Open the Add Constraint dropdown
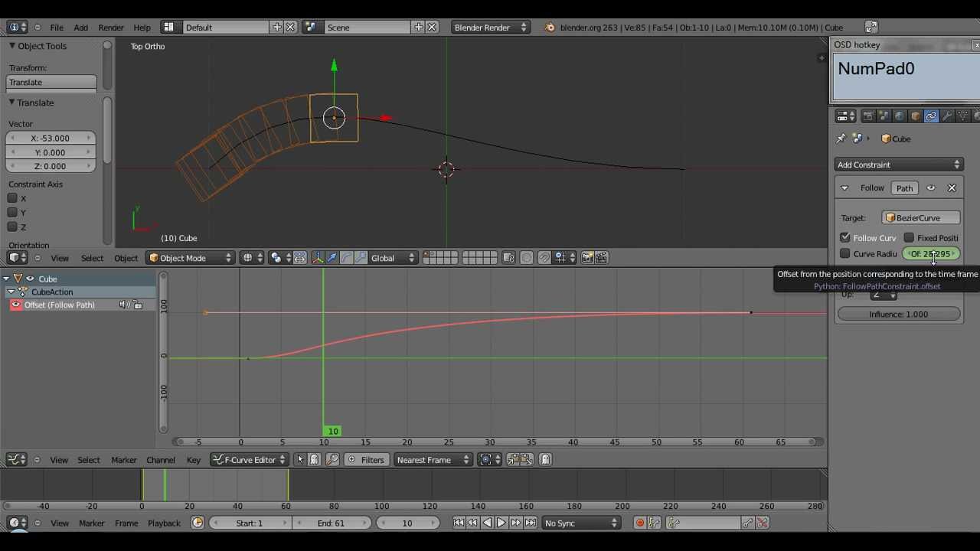The image size is (980, 551). pos(899,165)
